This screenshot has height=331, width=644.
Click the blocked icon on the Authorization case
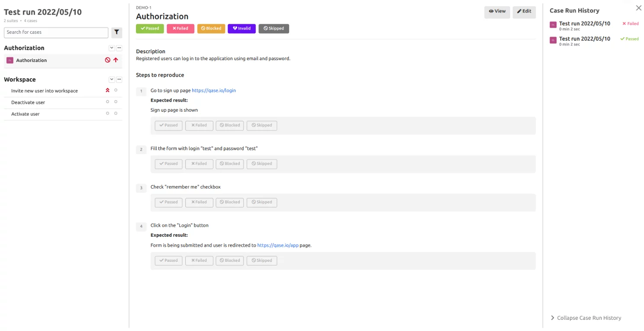[108, 61]
